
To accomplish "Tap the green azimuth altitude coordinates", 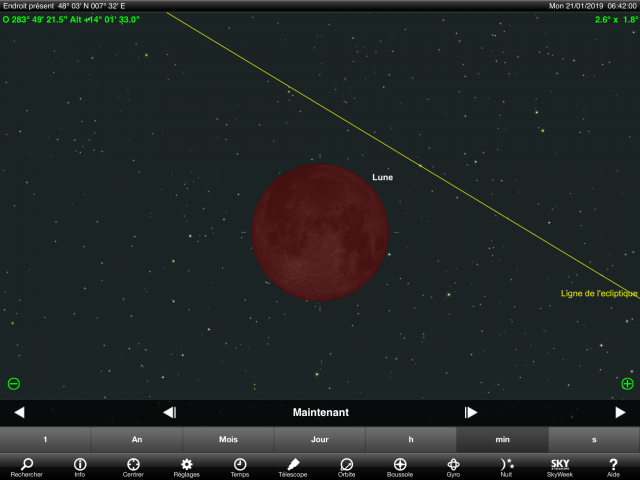I will pyautogui.click(x=71, y=19).
